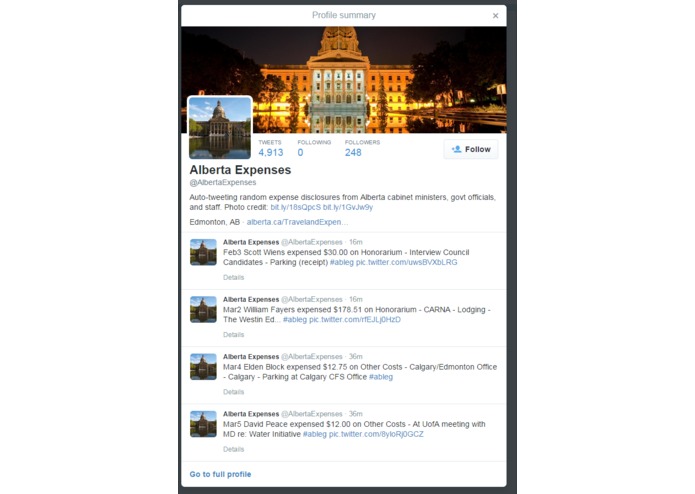Open the Tweets count 4,913
This screenshot has height=494, width=695.
270,148
